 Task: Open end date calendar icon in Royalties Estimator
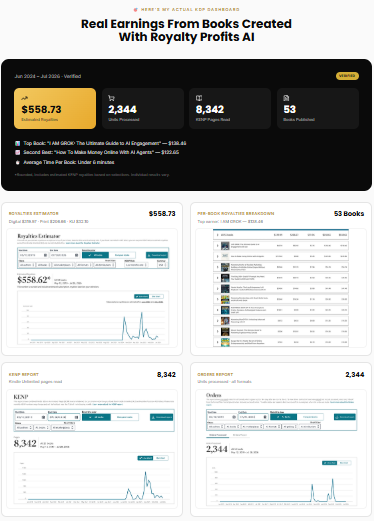pos(76,255)
